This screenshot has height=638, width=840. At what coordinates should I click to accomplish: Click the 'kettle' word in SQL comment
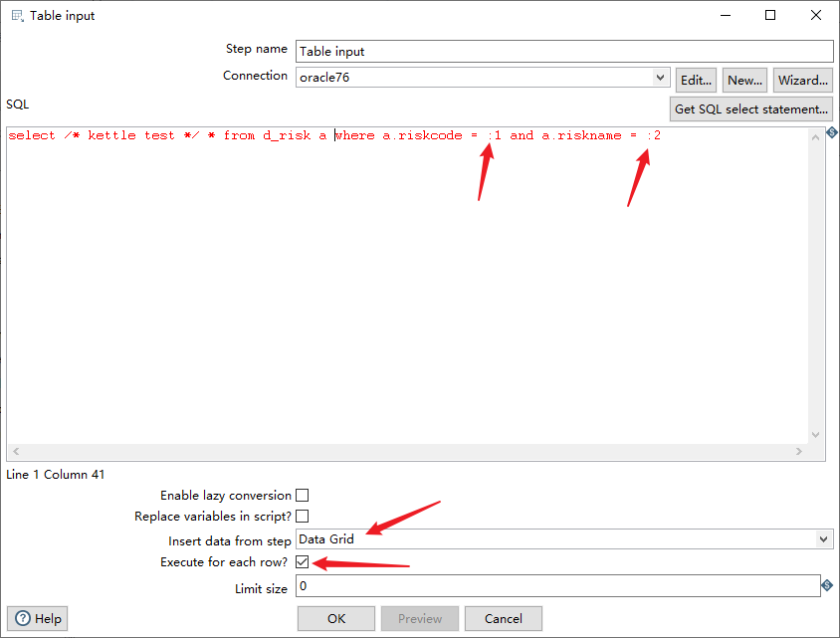click(111, 135)
